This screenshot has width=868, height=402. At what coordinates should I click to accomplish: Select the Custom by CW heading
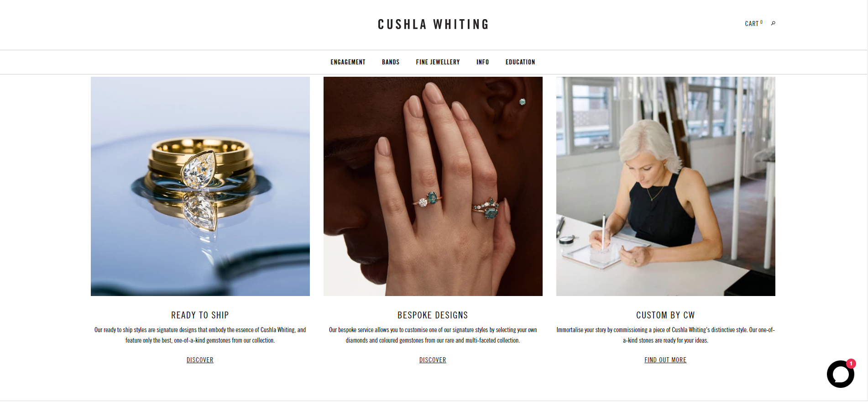[665, 315]
